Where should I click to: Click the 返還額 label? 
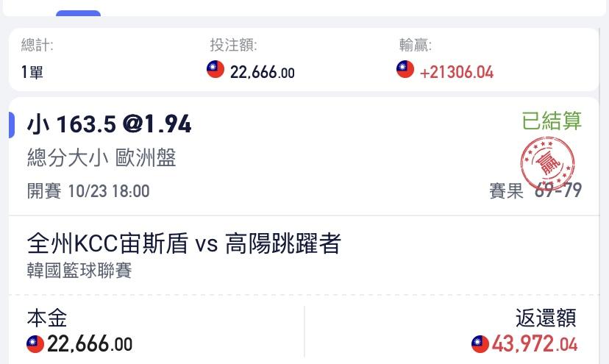[546, 318]
